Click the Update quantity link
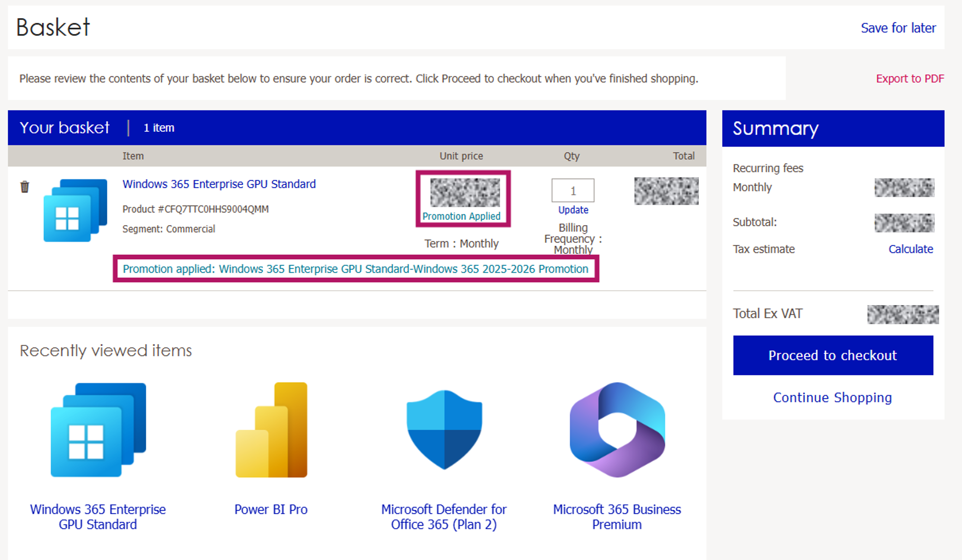The width and height of the screenshot is (962, 560). click(x=573, y=210)
